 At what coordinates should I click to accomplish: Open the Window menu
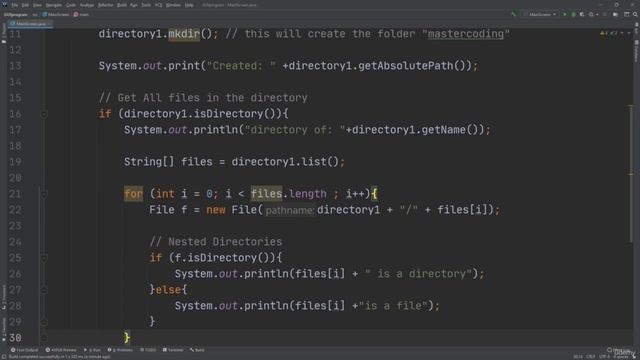173,5
